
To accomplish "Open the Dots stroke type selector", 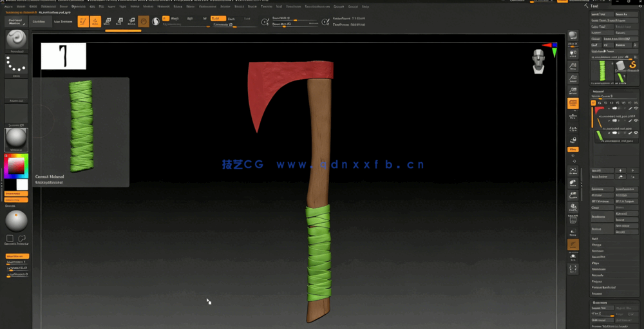I will pos(16,64).
